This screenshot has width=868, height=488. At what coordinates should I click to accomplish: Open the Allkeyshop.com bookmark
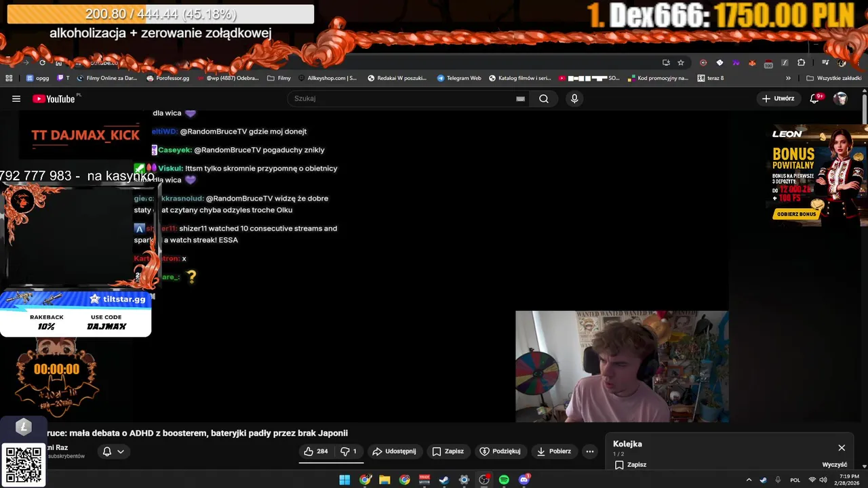[327, 78]
